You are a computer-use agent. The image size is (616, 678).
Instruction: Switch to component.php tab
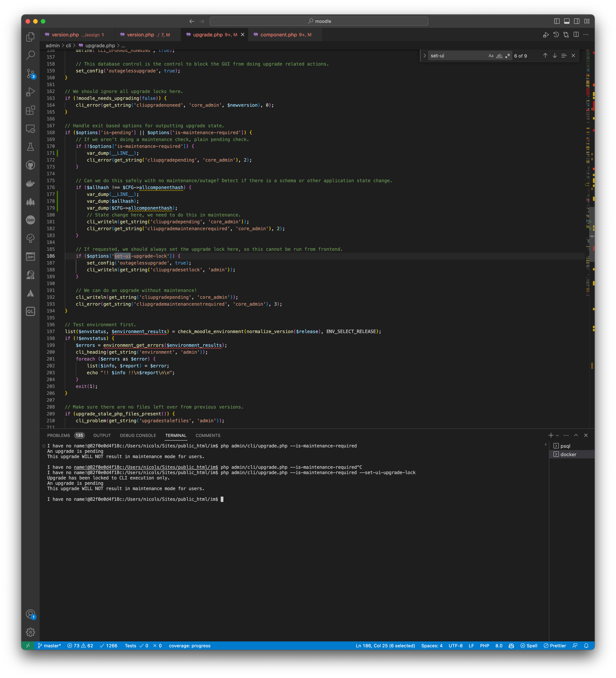click(x=285, y=35)
